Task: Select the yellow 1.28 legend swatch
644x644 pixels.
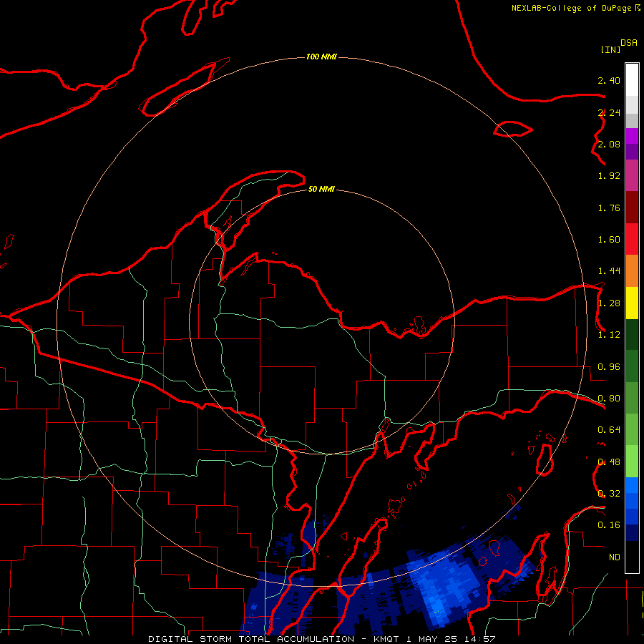Action: click(x=632, y=303)
